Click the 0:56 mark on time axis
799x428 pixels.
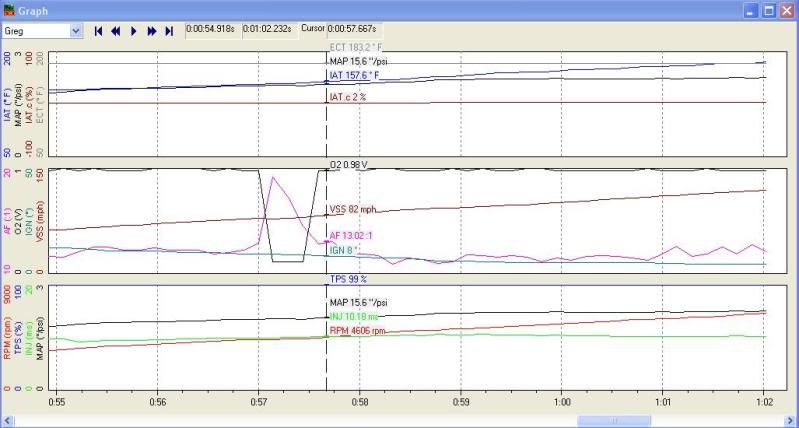(x=156, y=405)
